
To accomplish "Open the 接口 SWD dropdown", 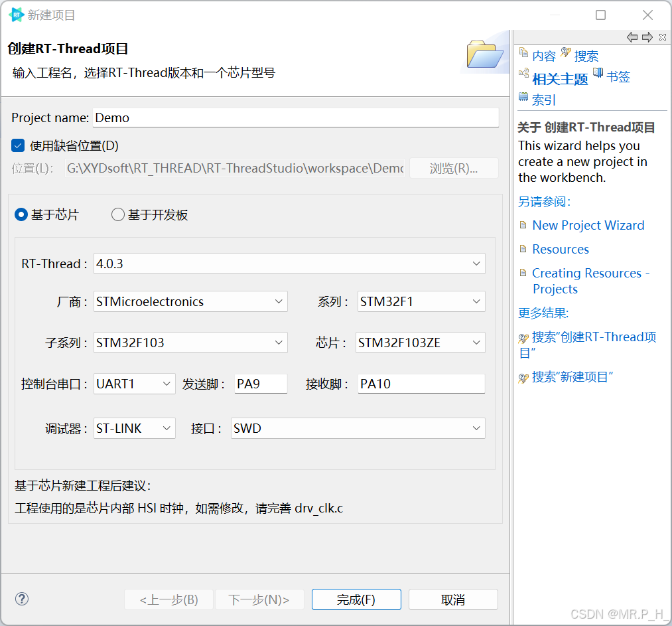I will [358, 428].
